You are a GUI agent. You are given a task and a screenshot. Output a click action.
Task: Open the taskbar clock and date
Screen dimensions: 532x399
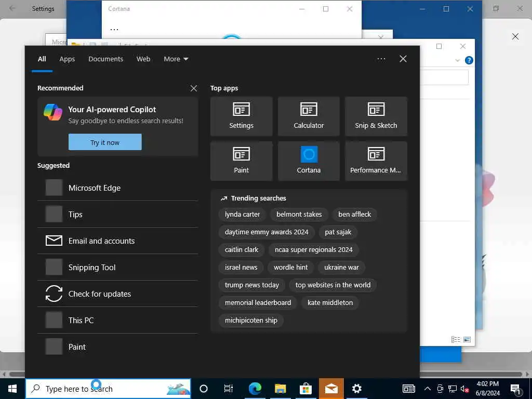[x=487, y=389]
